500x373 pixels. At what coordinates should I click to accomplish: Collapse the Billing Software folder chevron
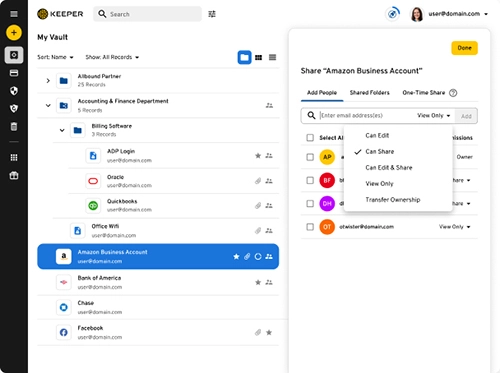coord(62,130)
